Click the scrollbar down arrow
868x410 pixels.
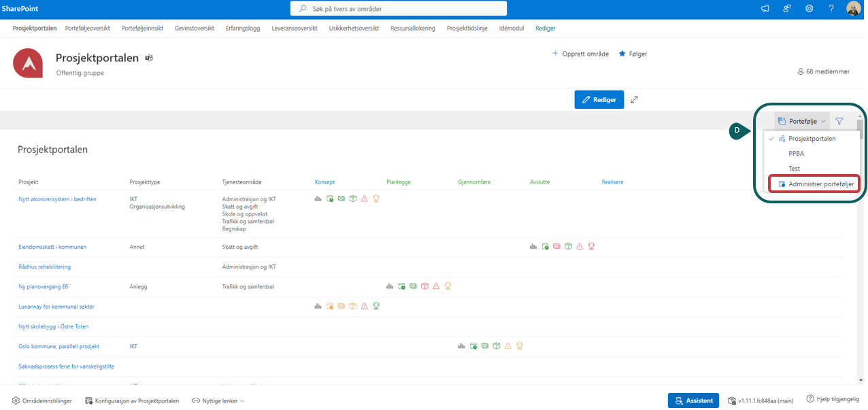coord(861,380)
